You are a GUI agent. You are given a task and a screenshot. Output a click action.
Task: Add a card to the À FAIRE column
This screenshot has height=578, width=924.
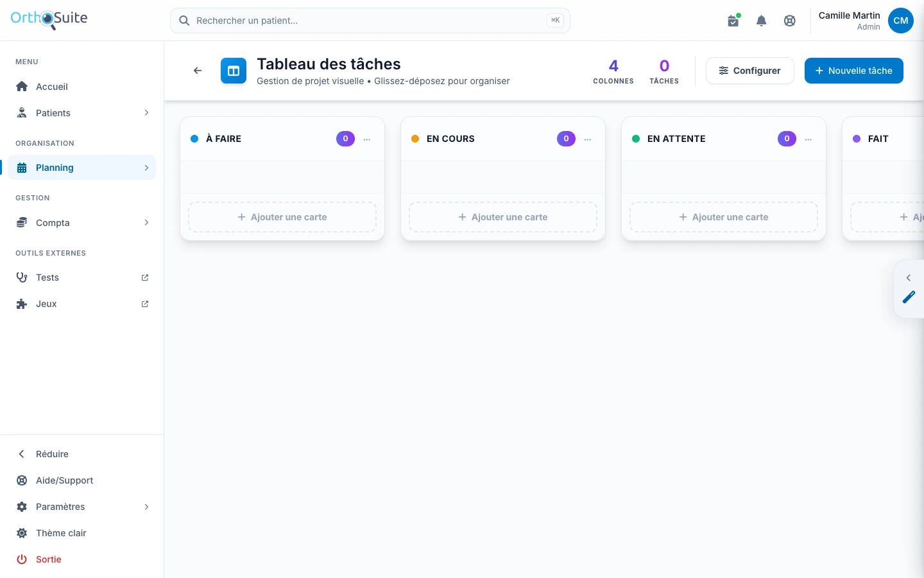(x=282, y=217)
